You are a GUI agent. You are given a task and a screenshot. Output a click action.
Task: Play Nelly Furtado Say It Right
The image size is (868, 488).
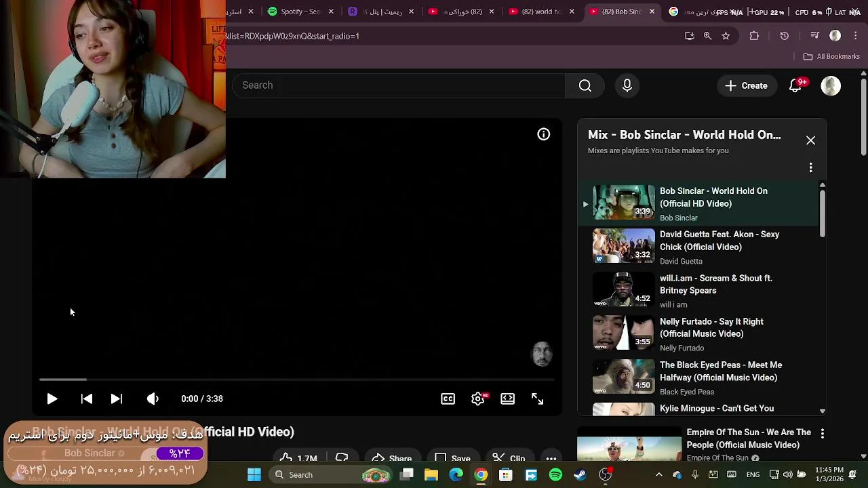click(x=698, y=334)
